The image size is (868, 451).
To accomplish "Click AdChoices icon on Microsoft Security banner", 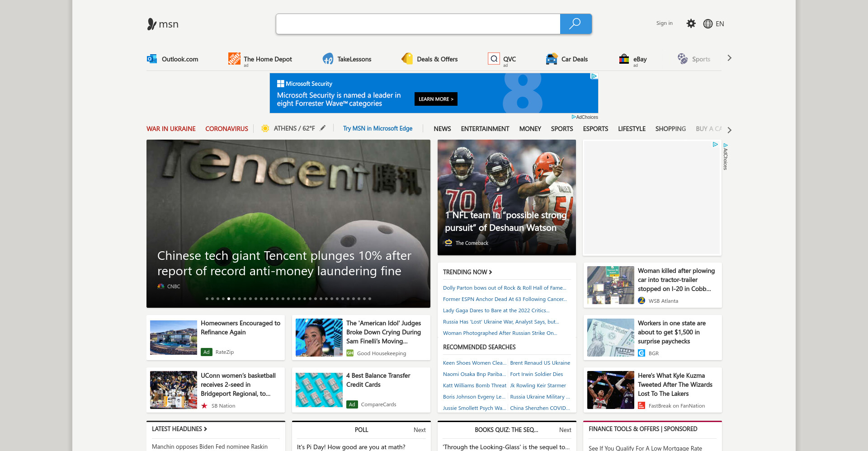I will pos(594,76).
